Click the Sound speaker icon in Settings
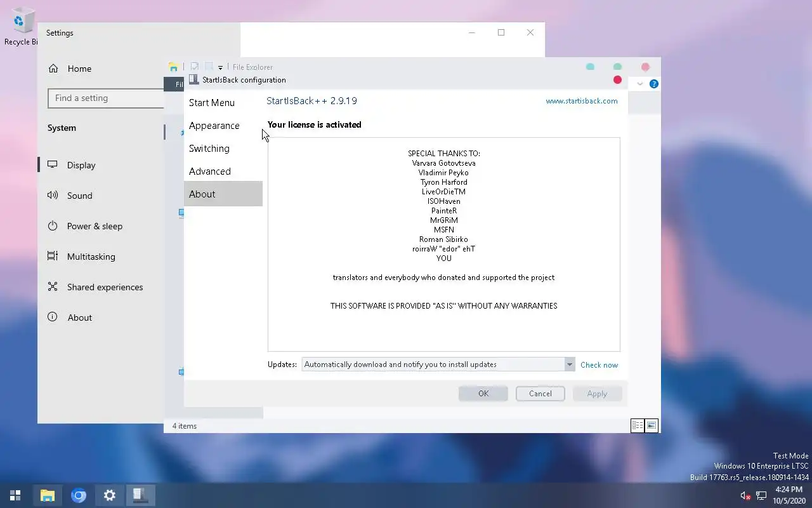The width and height of the screenshot is (812, 508). tap(53, 196)
